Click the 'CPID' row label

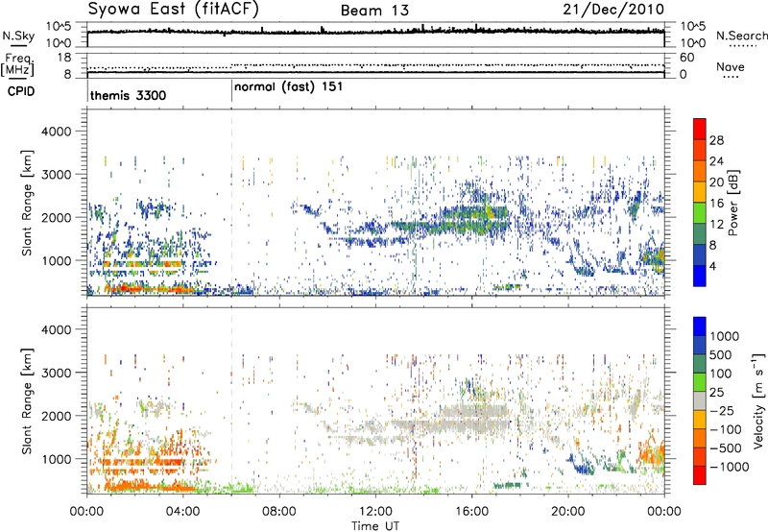click(x=21, y=91)
